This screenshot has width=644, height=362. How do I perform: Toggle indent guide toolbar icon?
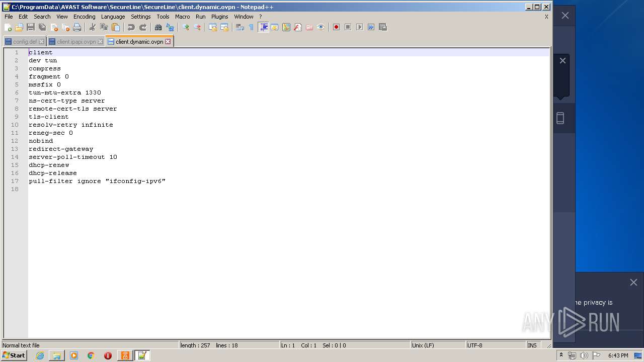point(263,27)
